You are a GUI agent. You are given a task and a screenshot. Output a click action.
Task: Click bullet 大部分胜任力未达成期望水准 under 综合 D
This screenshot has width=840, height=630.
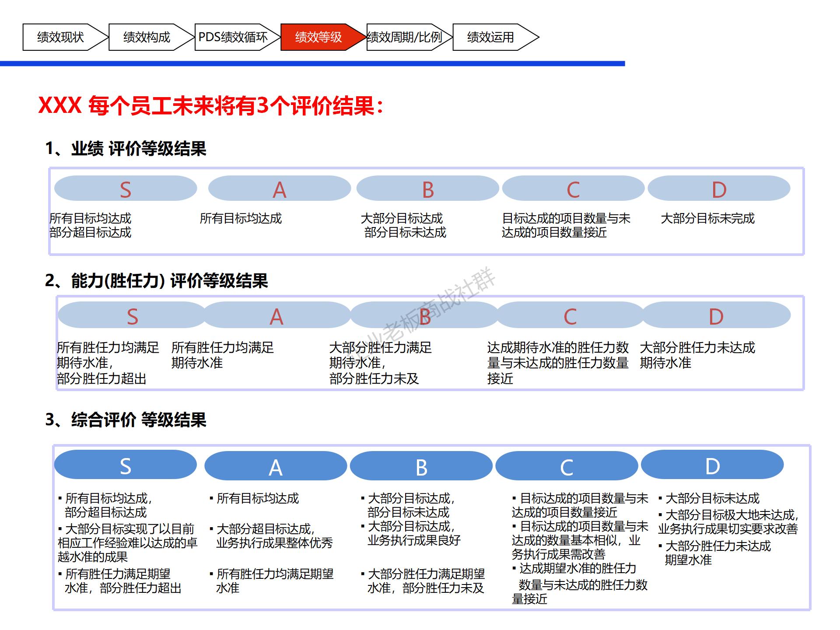(x=715, y=553)
